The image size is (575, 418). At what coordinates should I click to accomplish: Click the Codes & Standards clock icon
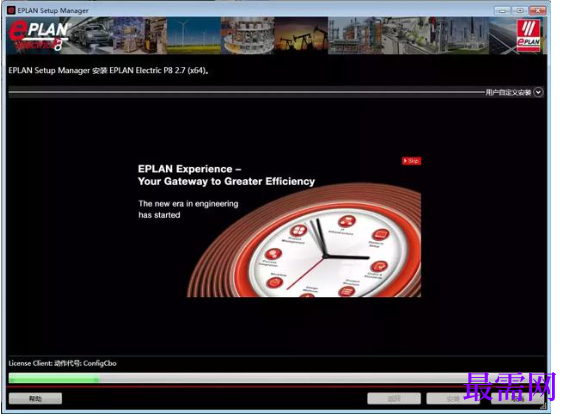379,267
